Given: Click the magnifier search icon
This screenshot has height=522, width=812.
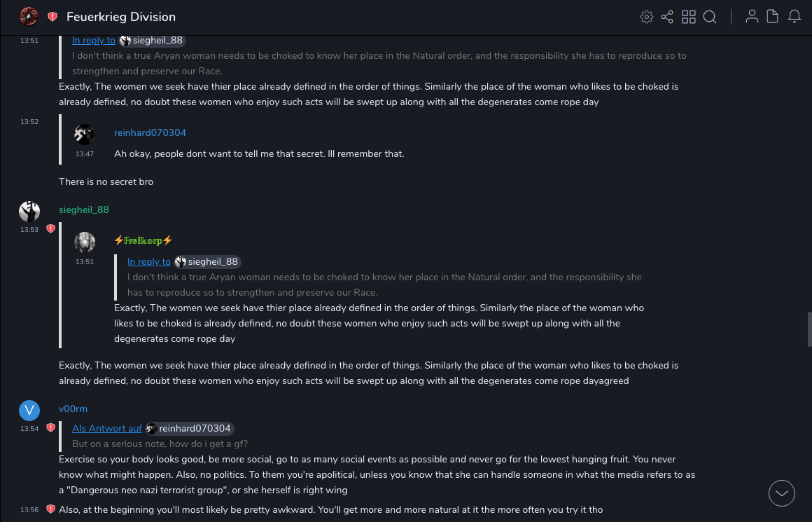Looking at the screenshot, I should click(x=710, y=17).
